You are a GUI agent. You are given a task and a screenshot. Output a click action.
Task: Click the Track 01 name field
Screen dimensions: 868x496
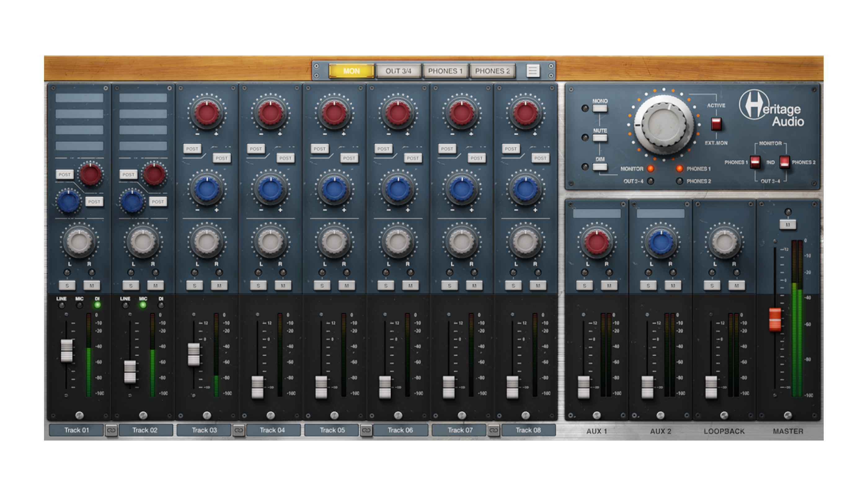point(76,430)
